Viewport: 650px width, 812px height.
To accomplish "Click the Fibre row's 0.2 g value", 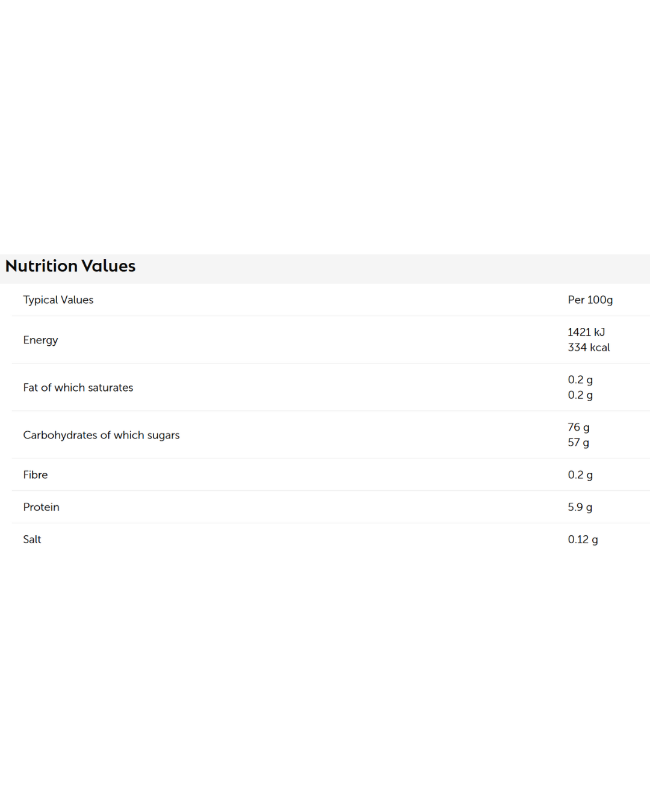I will click(x=580, y=475).
